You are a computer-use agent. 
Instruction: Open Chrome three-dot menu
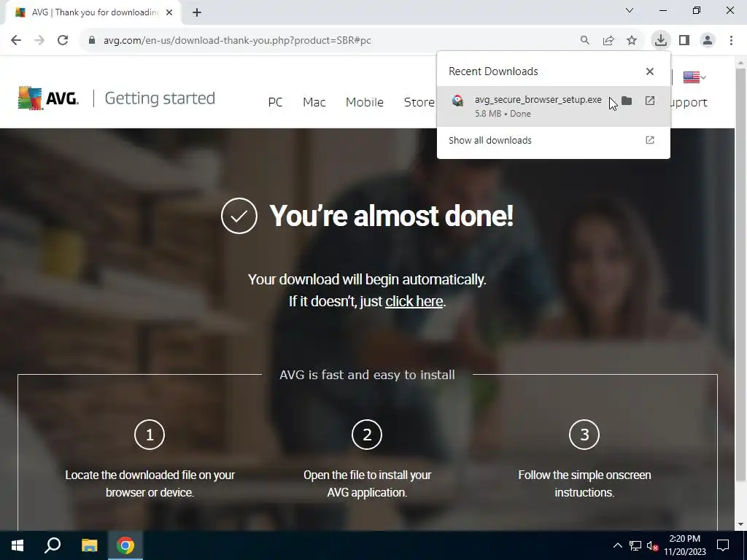point(731,41)
